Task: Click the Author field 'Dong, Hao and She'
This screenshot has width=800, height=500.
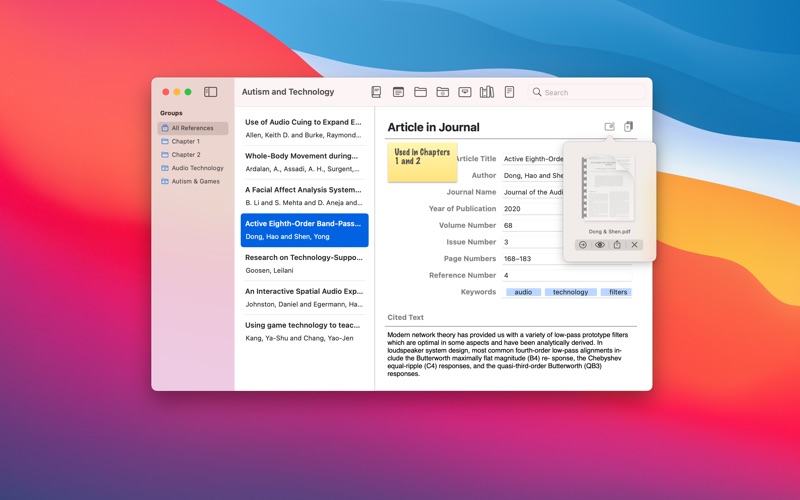Action: pos(533,176)
